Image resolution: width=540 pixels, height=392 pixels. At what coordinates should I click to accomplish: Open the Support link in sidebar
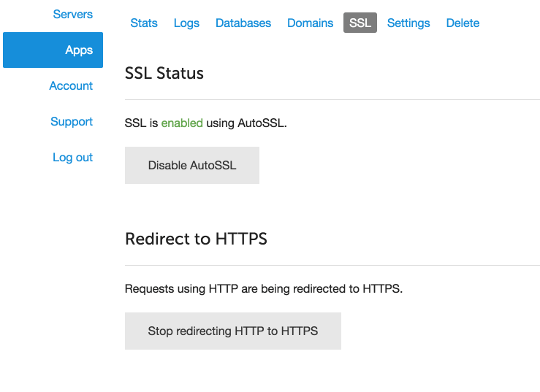click(72, 121)
